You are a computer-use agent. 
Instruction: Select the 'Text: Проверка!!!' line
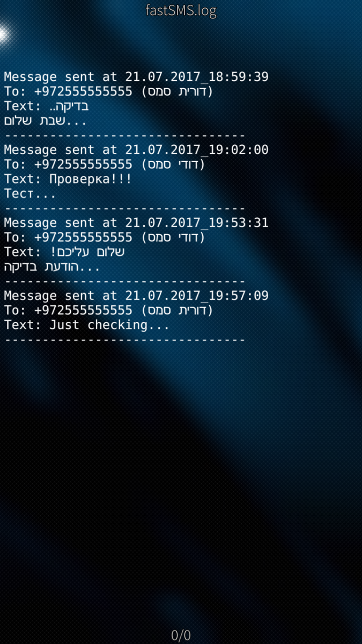(68, 179)
